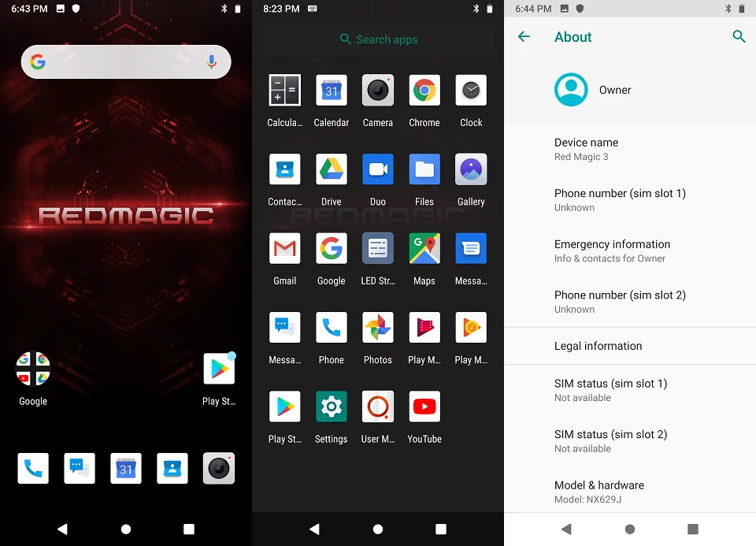Open Play Store in the app drawer

tap(284, 407)
